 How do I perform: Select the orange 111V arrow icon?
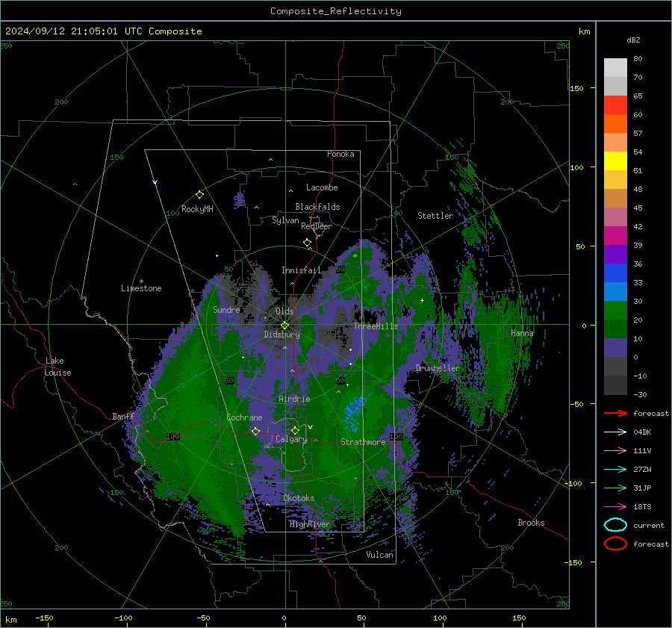coord(615,450)
